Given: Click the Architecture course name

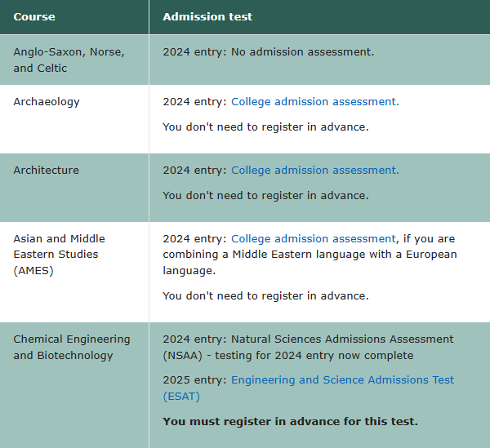Looking at the screenshot, I should coord(46,171).
